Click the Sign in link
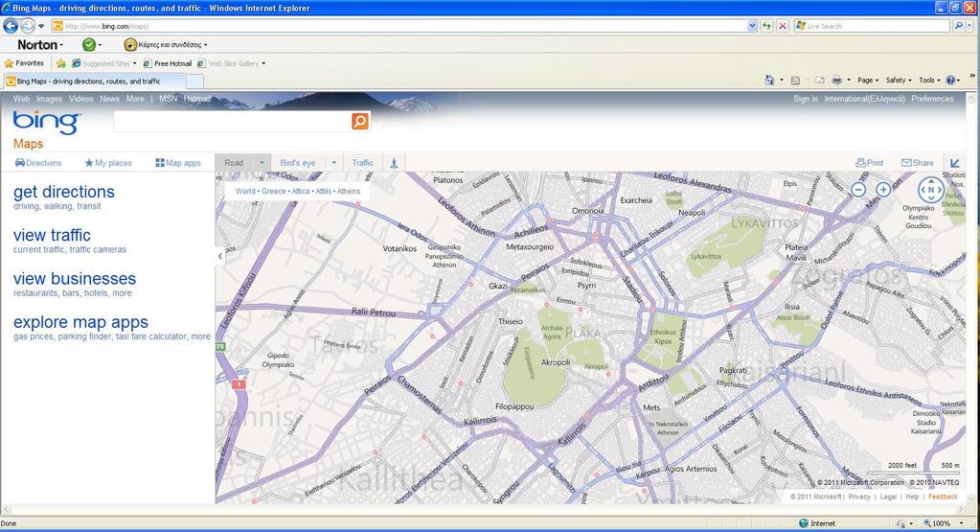Screen dimensions: 980x532 [806, 99]
